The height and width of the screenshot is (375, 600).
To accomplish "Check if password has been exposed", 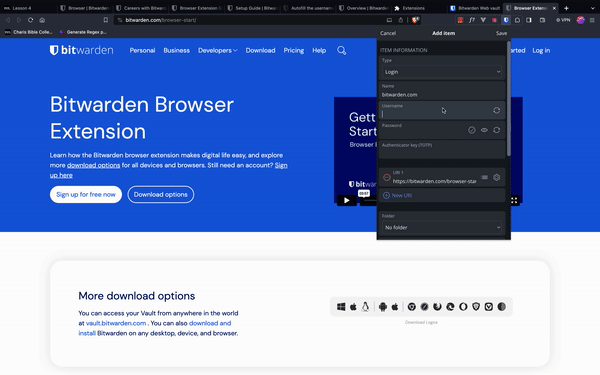I will (472, 130).
